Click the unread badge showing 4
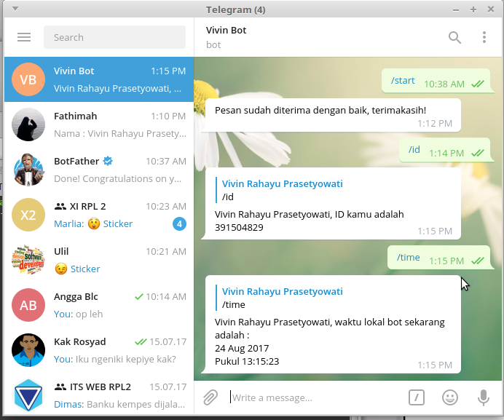The height and width of the screenshot is (420, 504). tap(179, 224)
